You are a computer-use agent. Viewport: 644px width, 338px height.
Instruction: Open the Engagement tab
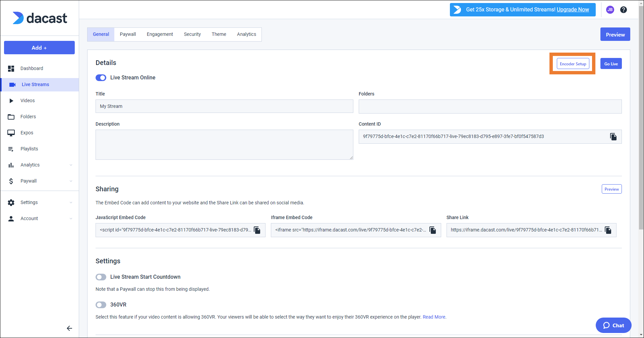160,34
